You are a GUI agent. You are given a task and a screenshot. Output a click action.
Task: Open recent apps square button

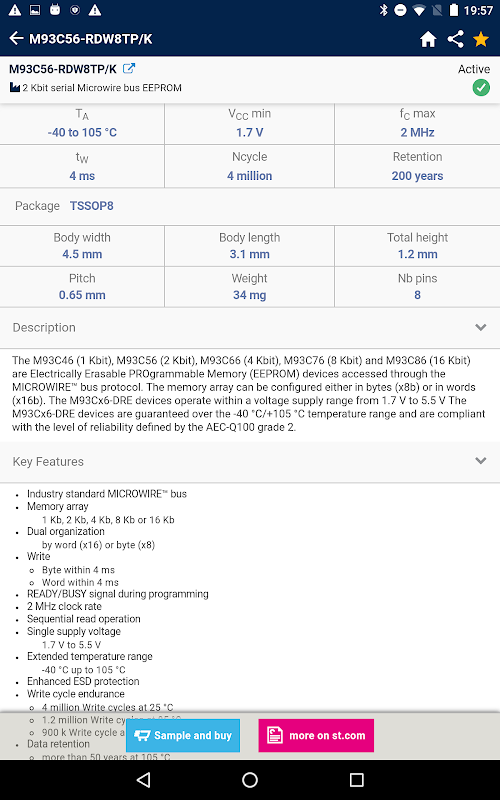pos(356,779)
